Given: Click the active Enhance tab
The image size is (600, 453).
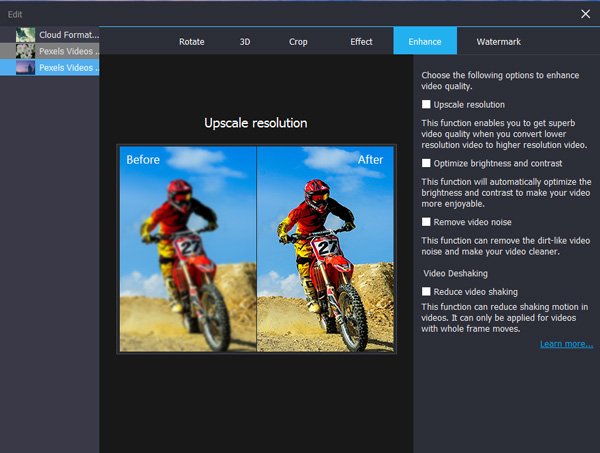Looking at the screenshot, I should click(424, 42).
